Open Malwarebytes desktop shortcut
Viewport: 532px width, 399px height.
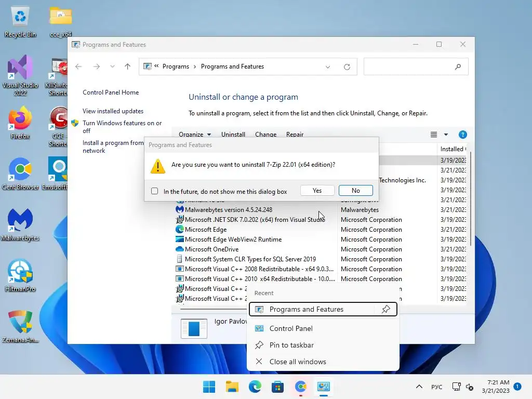coord(20,224)
